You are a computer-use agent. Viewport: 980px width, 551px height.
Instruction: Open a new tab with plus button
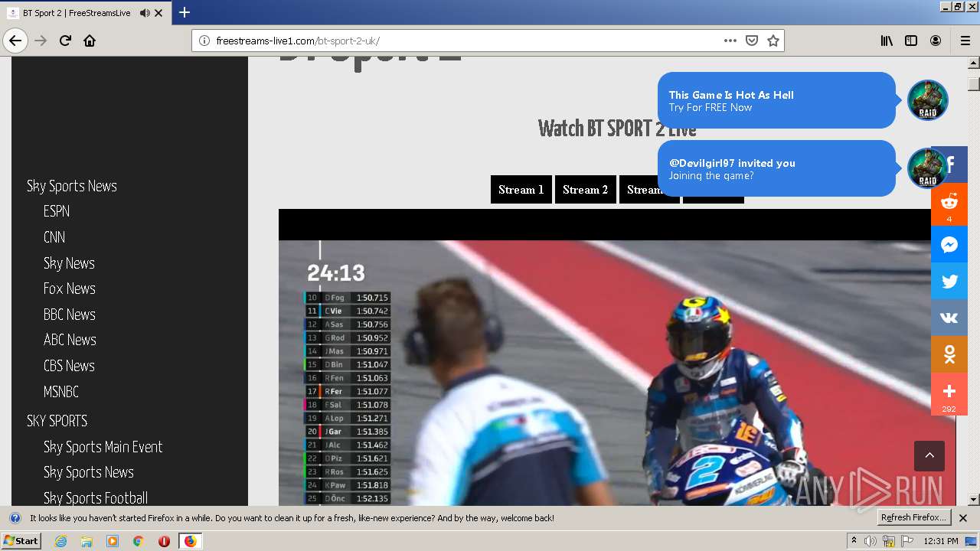point(184,12)
